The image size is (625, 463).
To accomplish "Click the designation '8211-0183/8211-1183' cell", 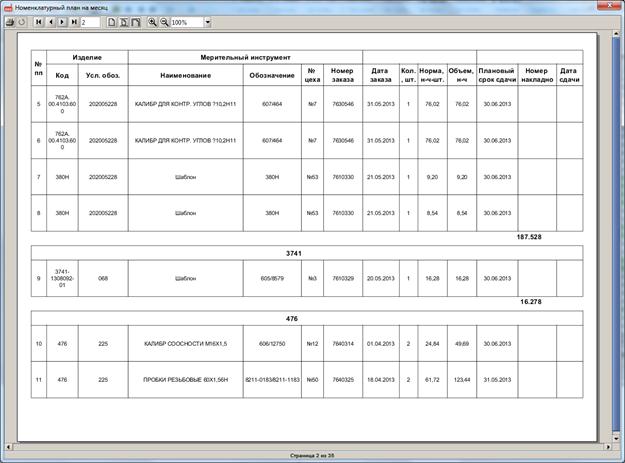I will click(x=272, y=380).
